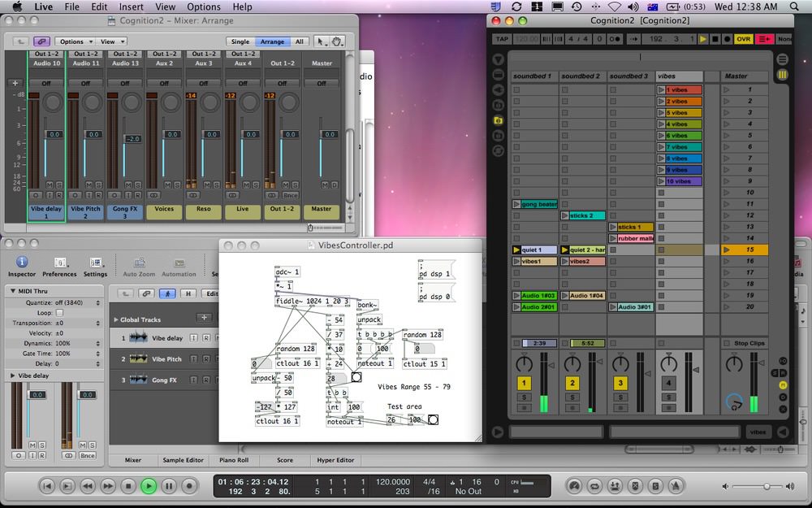812x508 pixels.
Task: Click the draw mode icon in Live's transport bar
Action: 765,38
